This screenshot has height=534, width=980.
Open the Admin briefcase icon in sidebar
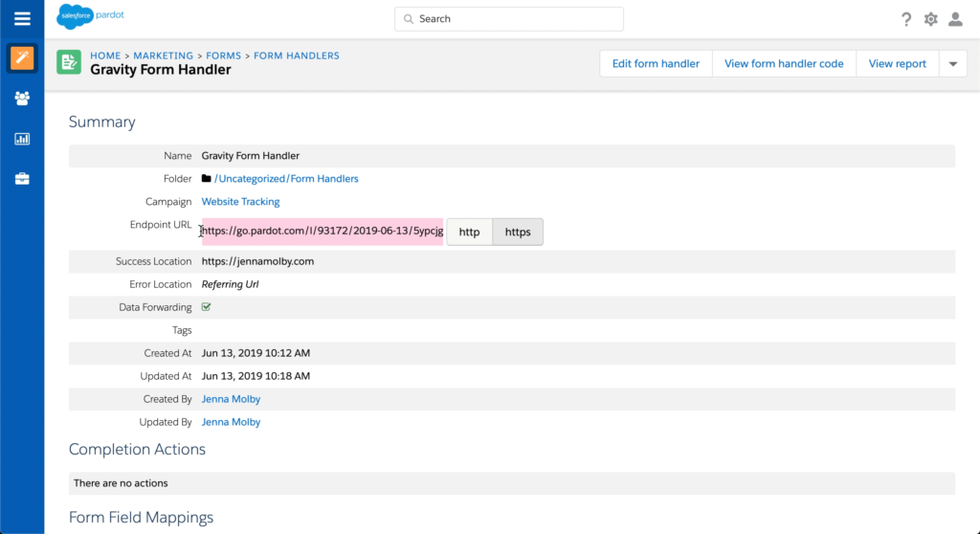22,179
